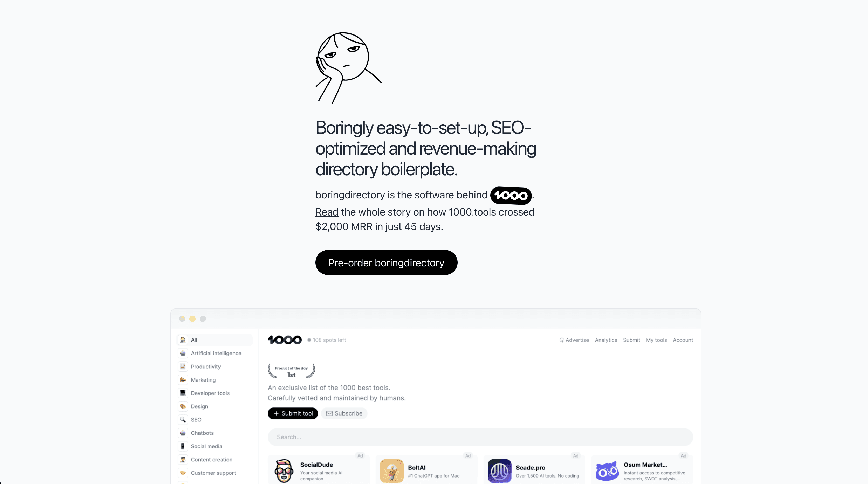Enable Advertise menu option
This screenshot has height=484, width=868.
tap(574, 340)
